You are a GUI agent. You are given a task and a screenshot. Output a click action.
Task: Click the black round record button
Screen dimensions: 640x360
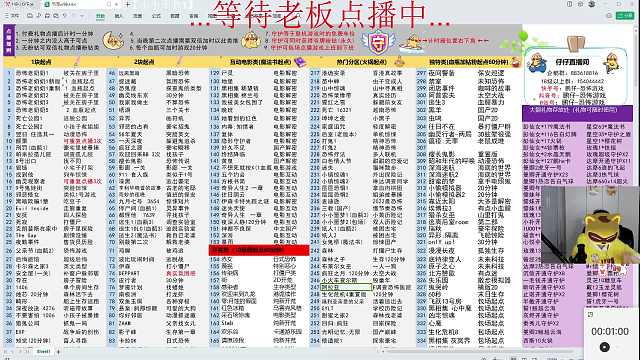coord(604,347)
